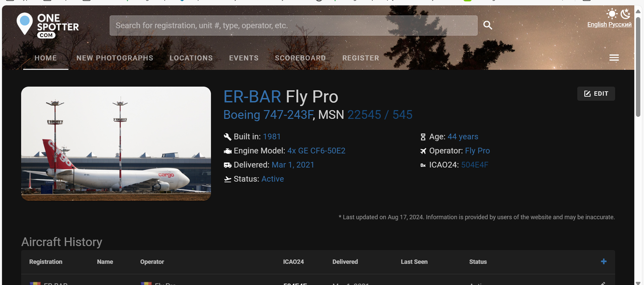Focus the registration search field
The width and height of the screenshot is (644, 285).
(x=293, y=25)
